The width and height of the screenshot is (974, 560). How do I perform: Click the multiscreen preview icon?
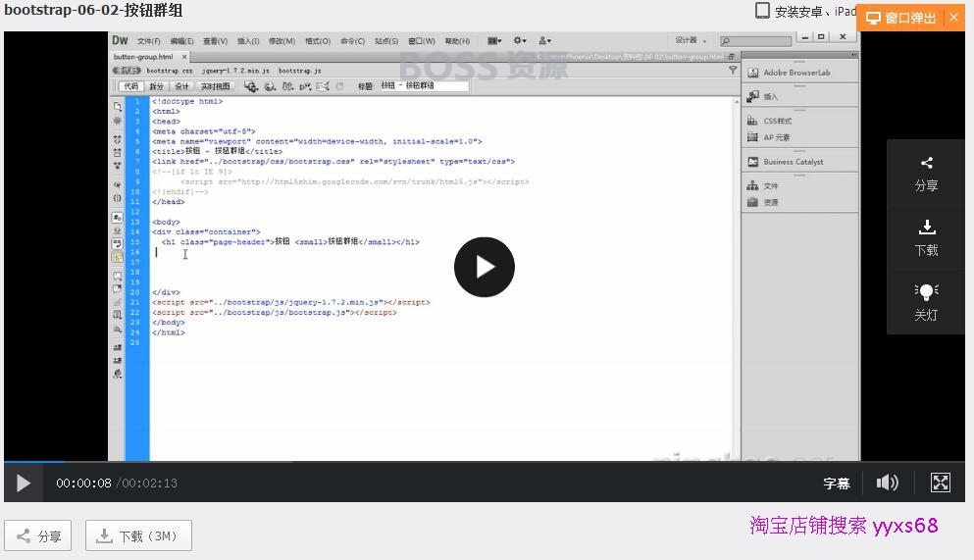(x=250, y=86)
